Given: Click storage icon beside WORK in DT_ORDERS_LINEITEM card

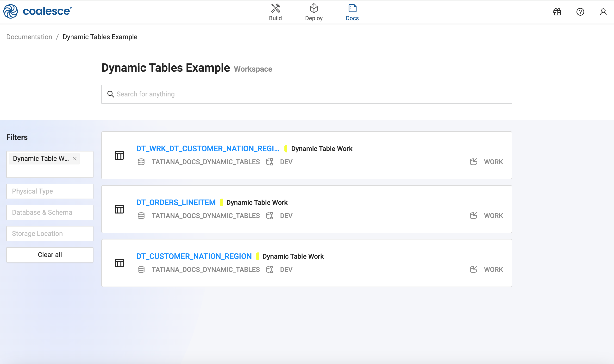Looking at the screenshot, I should click(473, 216).
